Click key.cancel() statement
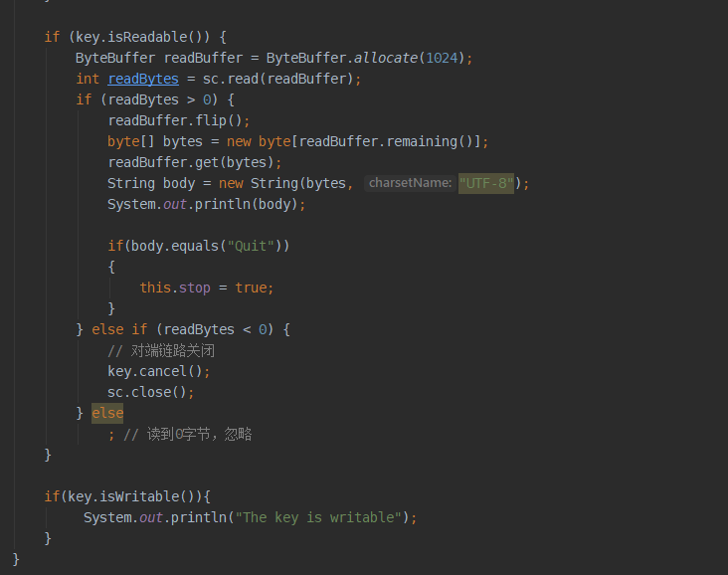The image size is (728, 575). (x=159, y=372)
